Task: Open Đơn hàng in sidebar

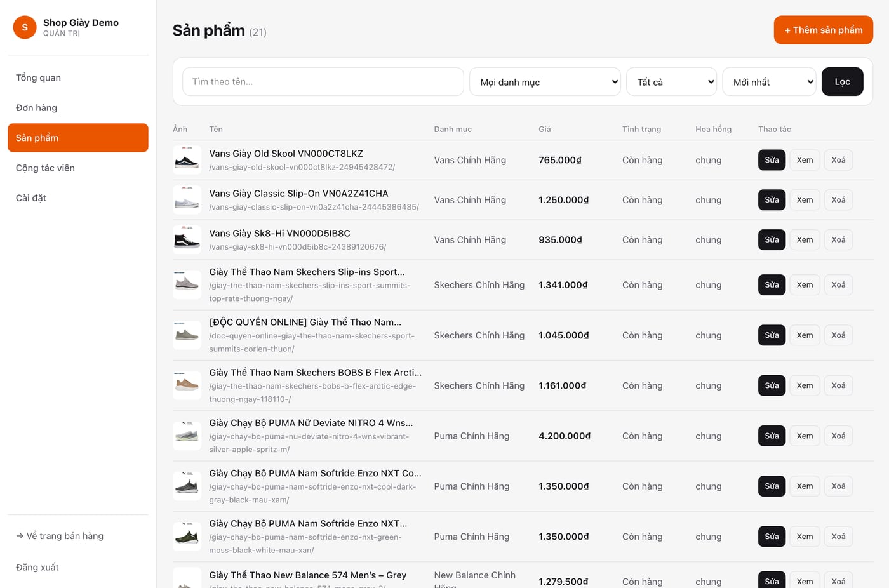Action: (78, 108)
